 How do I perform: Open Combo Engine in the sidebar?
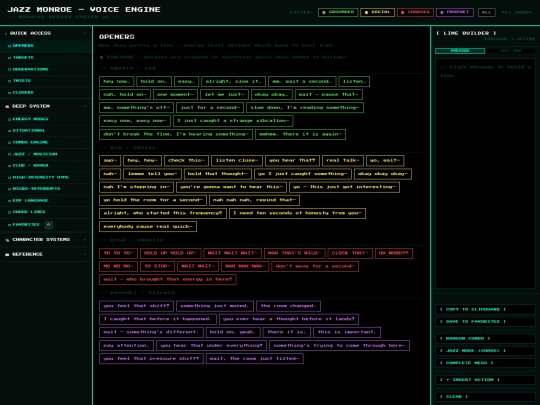tap(46, 142)
